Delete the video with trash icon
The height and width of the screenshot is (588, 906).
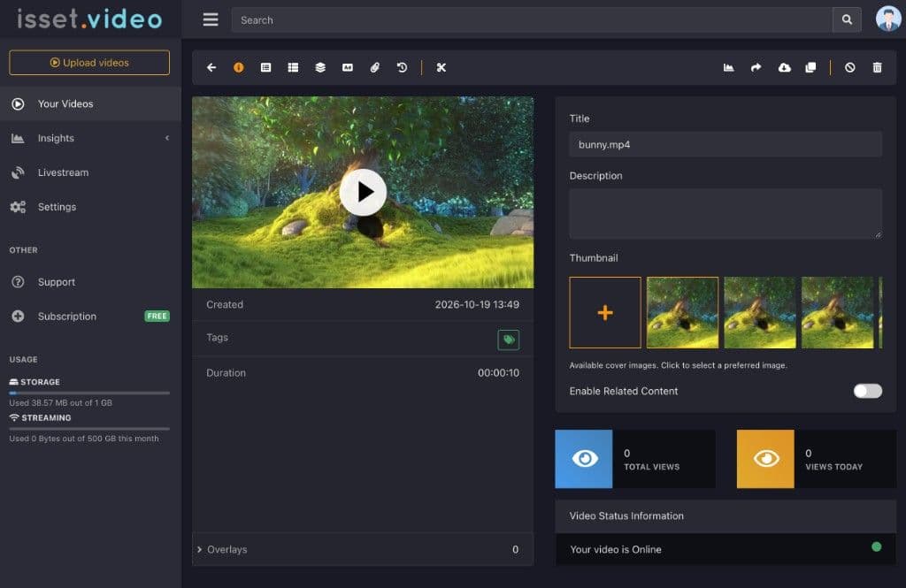coord(877,67)
